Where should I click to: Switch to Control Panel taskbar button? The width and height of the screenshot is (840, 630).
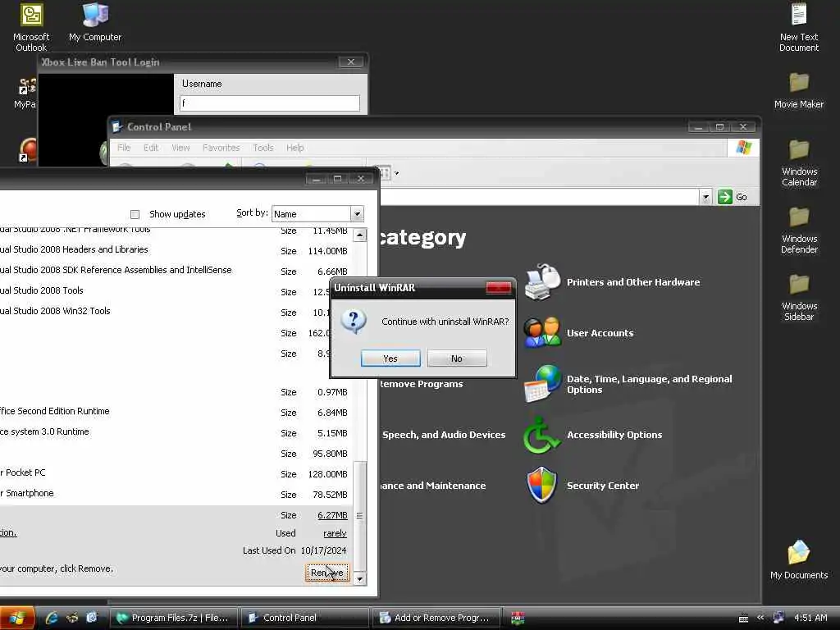[x=304, y=618]
